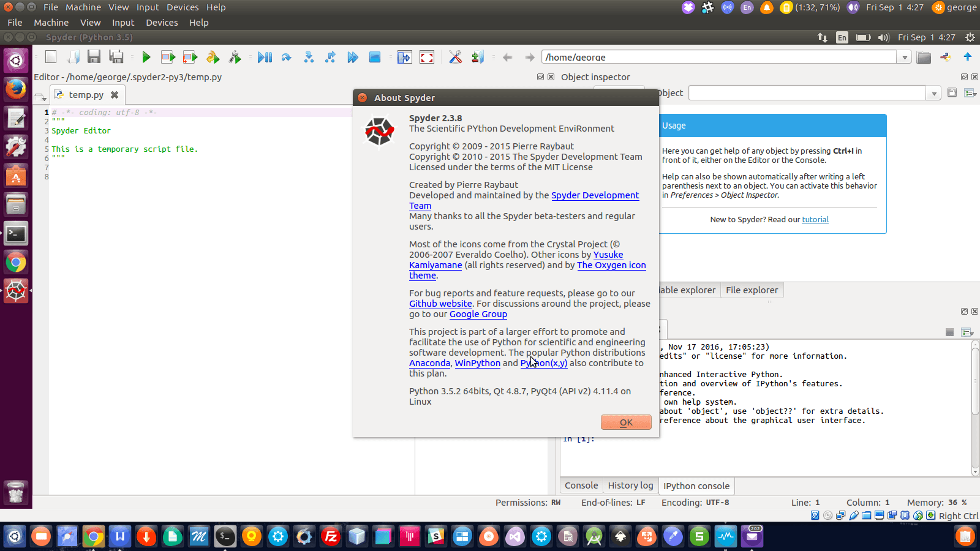Launch Firefox from the Ubuntu launcher
Viewport: 980px width, 551px height.
point(16,89)
